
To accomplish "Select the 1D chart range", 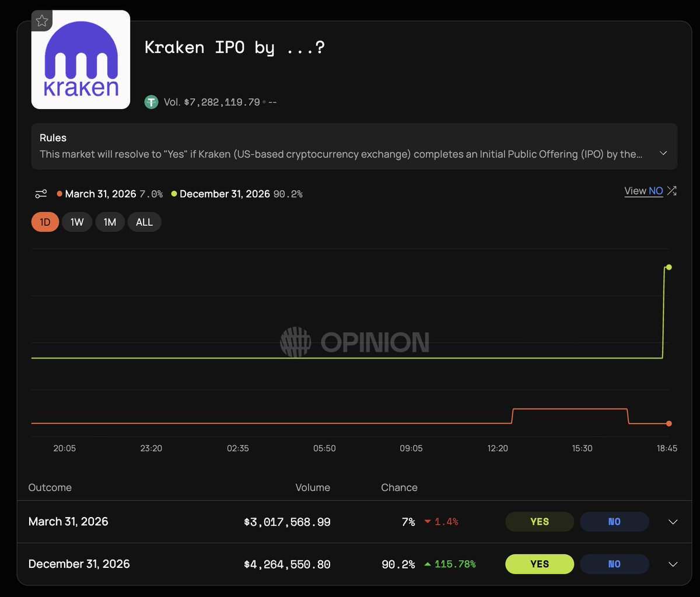I will pos(45,222).
